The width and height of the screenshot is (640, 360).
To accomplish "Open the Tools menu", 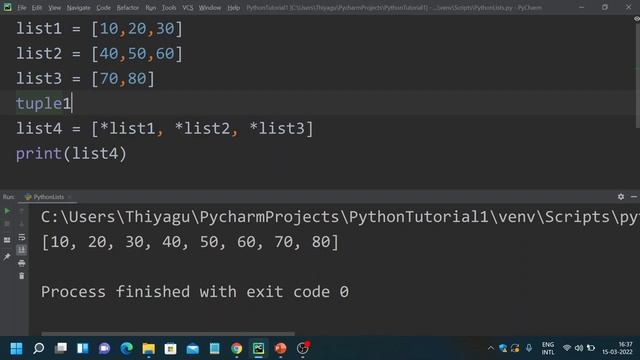I will (x=169, y=8).
